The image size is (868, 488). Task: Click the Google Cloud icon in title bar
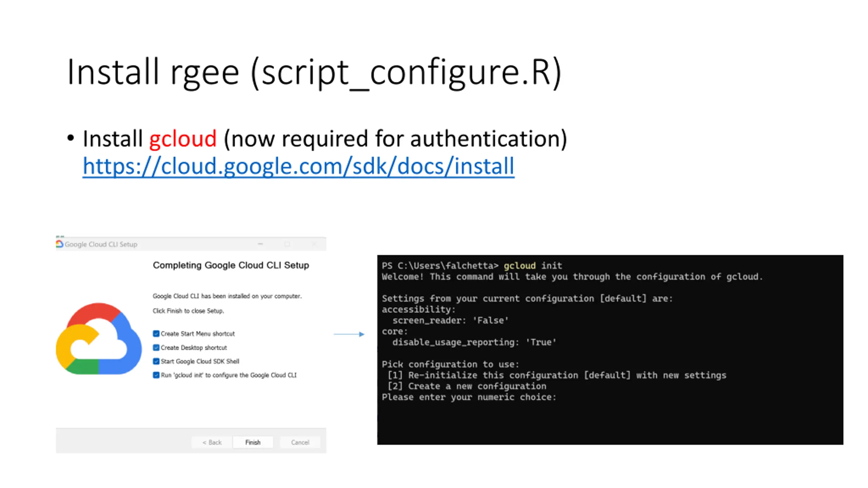coord(60,244)
